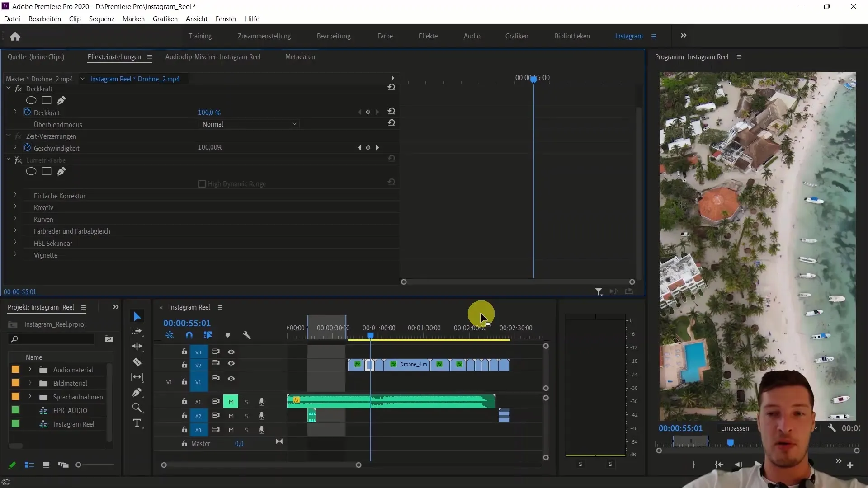Create new bin from search query
Image resolution: width=868 pixels, height=488 pixels.
click(x=108, y=339)
